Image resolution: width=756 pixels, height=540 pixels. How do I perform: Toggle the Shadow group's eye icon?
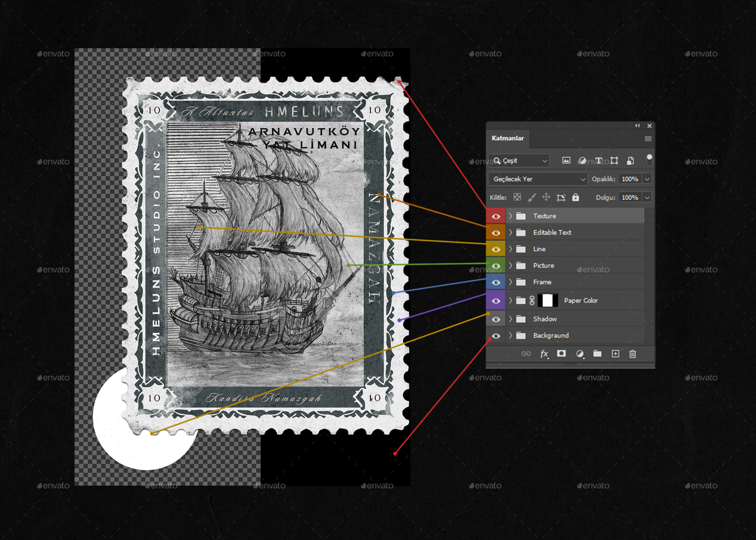coord(496,319)
